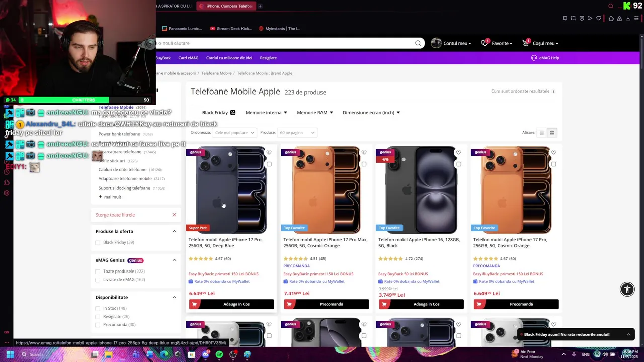Click the Contul meu avatar icon
The width and height of the screenshot is (644, 362).
point(436,43)
